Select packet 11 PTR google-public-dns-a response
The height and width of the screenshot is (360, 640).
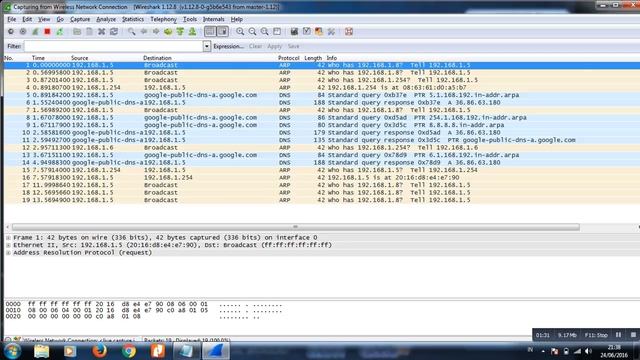click(322, 140)
